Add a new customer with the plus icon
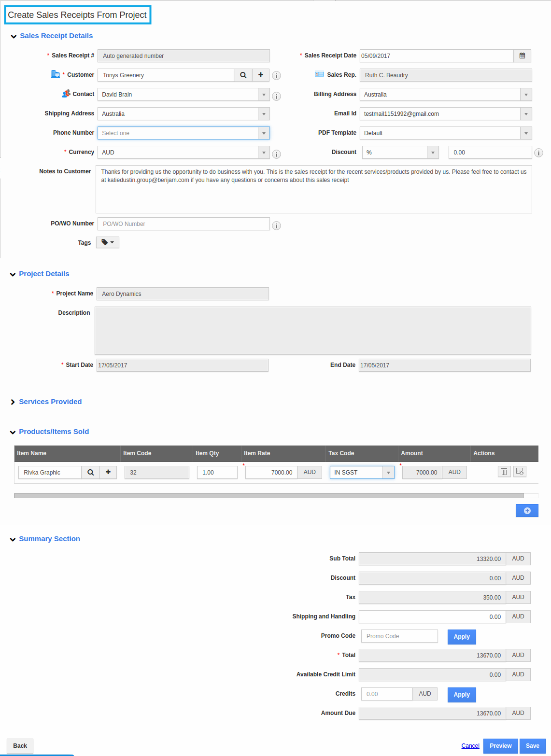This screenshot has height=756, width=551. coord(260,75)
